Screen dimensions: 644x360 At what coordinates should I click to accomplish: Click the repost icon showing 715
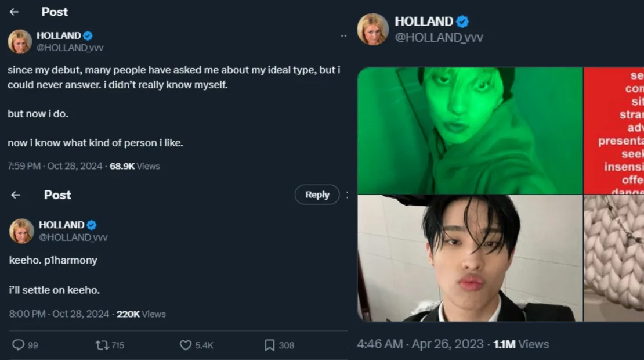102,345
